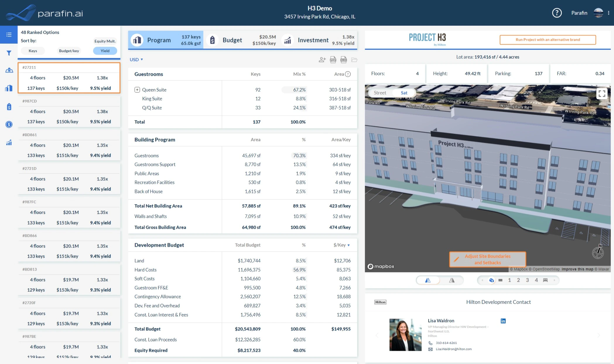The image size is (614, 364).
Task: Select ranked option #27211
Action: (69, 78)
